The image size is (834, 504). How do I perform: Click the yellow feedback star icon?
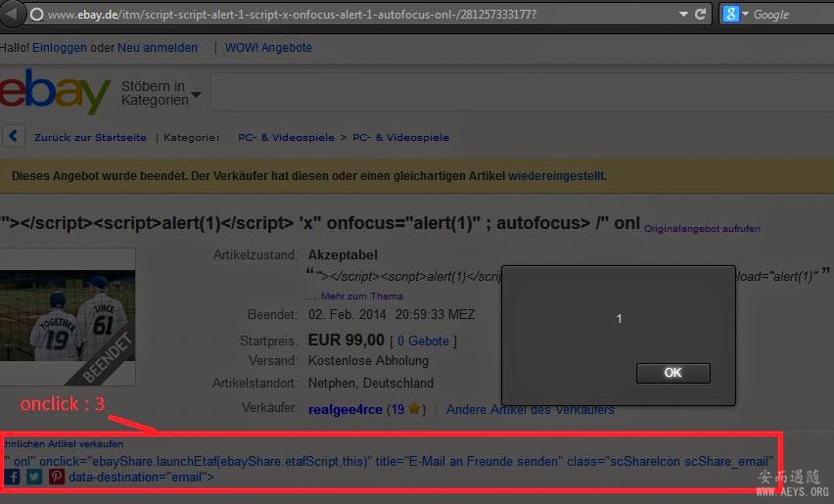click(414, 409)
